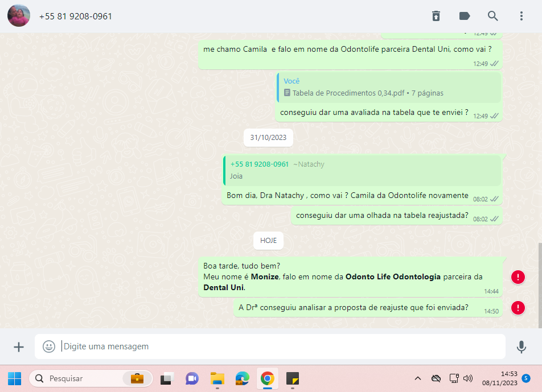Screen dimensions: 542x392
Task: Select message 'A Drª conseguiu analisar a proposta'
Action: point(368,307)
